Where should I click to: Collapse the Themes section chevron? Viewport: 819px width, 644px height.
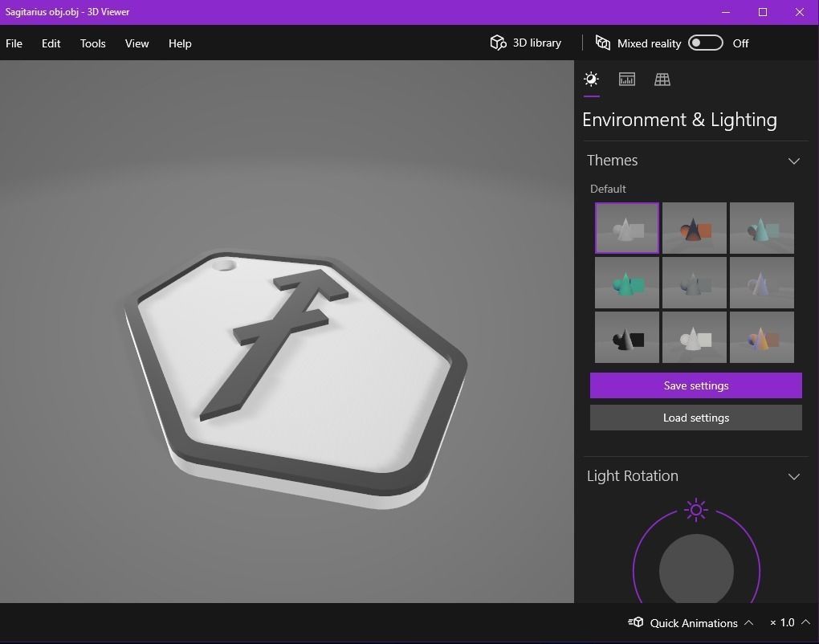click(x=794, y=161)
